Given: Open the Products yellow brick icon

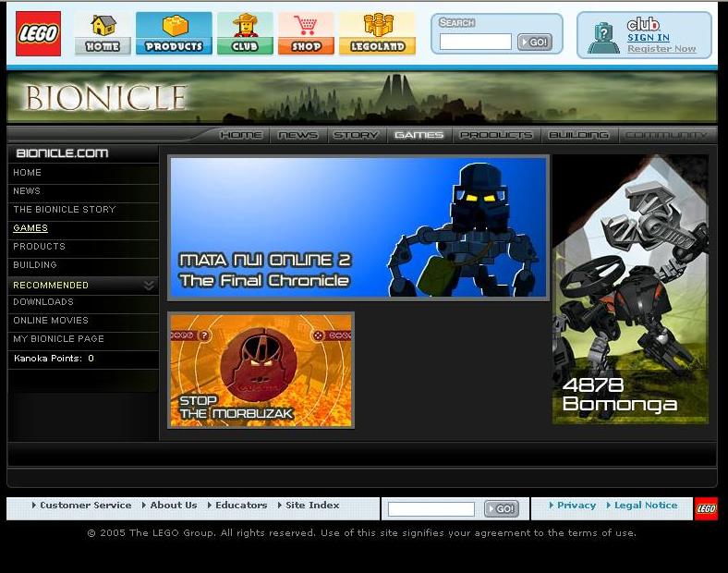Looking at the screenshot, I should click(174, 34).
